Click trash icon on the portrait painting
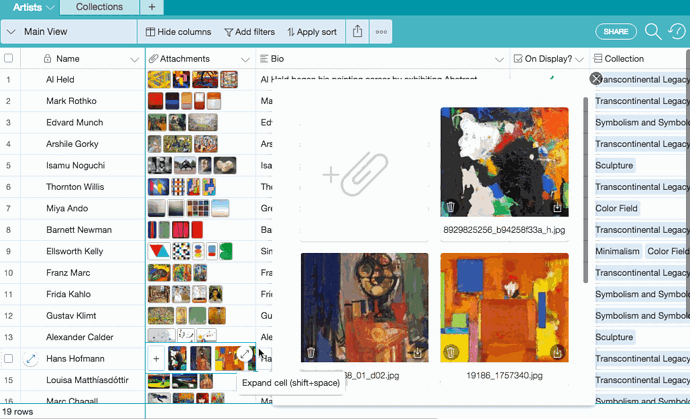690x419 pixels. point(311,353)
